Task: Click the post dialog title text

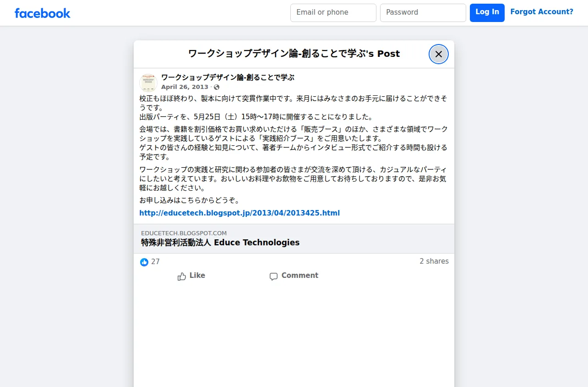Action: pyautogui.click(x=294, y=54)
